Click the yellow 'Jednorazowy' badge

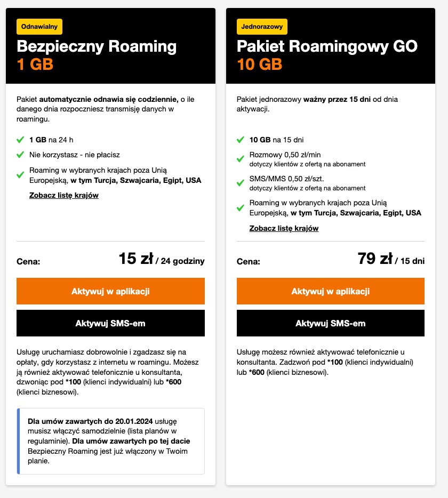[262, 27]
